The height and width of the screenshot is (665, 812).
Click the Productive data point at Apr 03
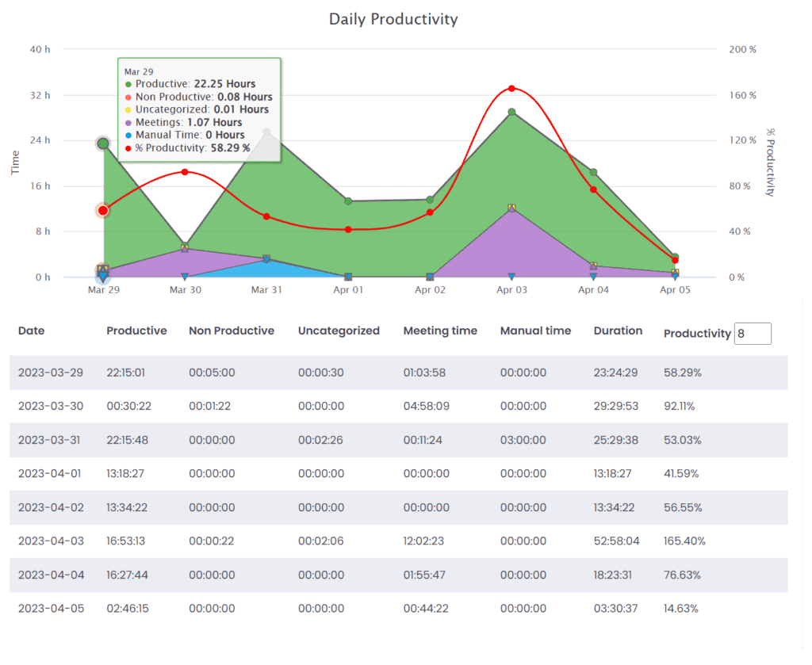pos(511,113)
